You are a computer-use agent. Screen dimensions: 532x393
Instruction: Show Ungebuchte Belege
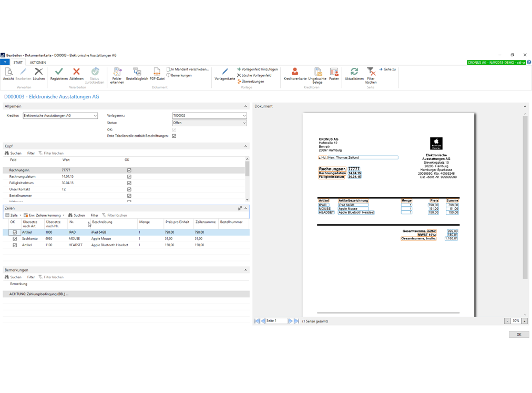[317, 75]
